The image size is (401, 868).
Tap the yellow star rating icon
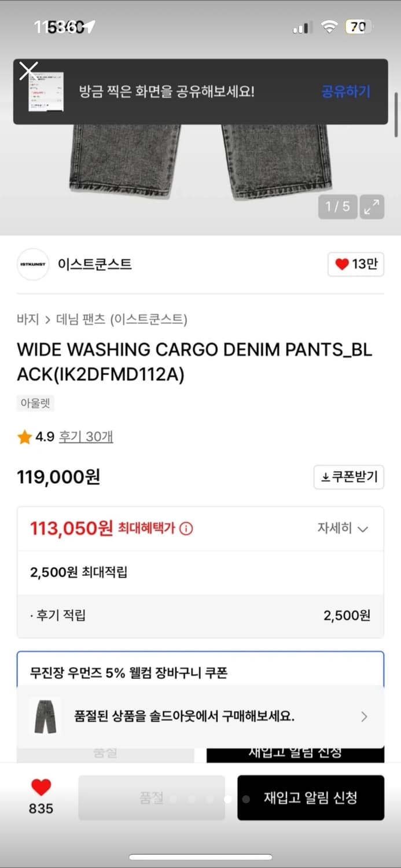point(24,437)
